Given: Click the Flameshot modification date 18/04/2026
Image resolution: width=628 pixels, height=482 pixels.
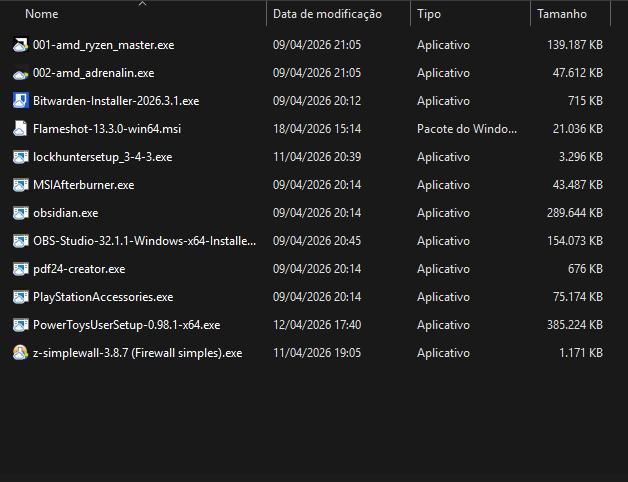Looking at the screenshot, I should pos(317,129).
